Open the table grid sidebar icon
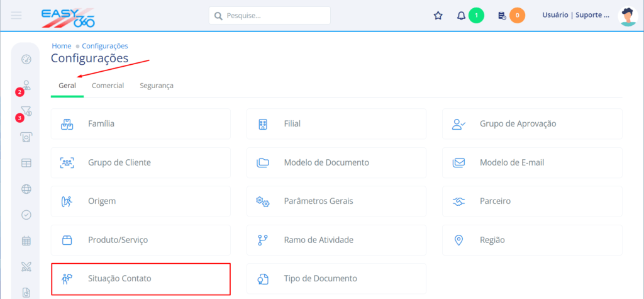 click(26, 163)
